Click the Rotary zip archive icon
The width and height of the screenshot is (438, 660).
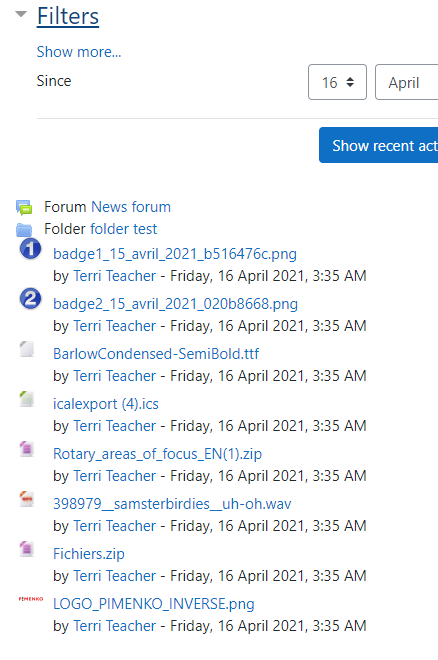(27, 449)
